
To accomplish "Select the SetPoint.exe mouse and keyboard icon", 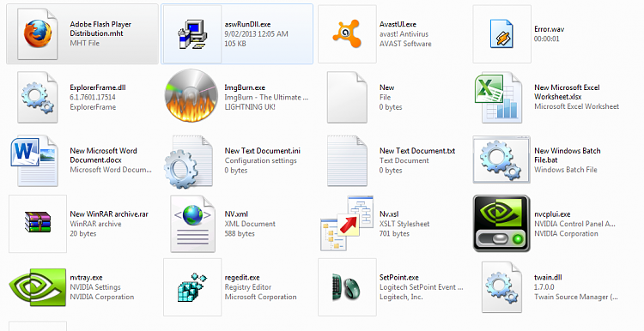I will 347,286.
